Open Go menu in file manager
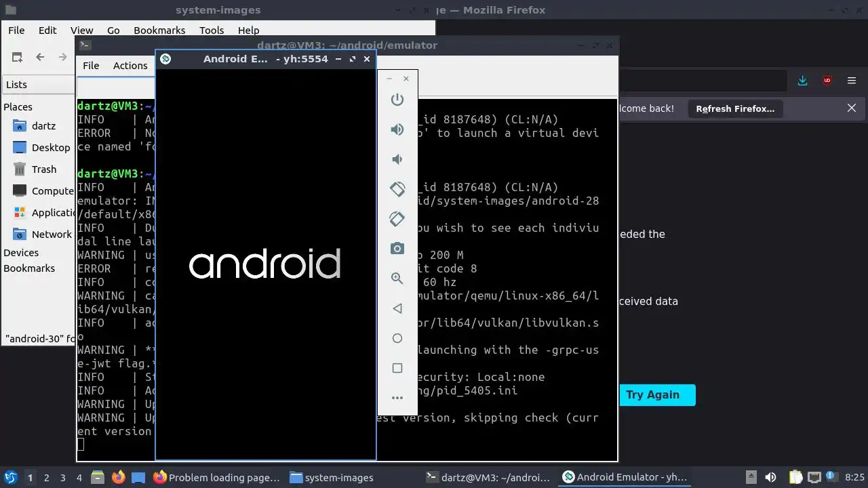Image resolution: width=868 pixels, height=488 pixels. [113, 30]
